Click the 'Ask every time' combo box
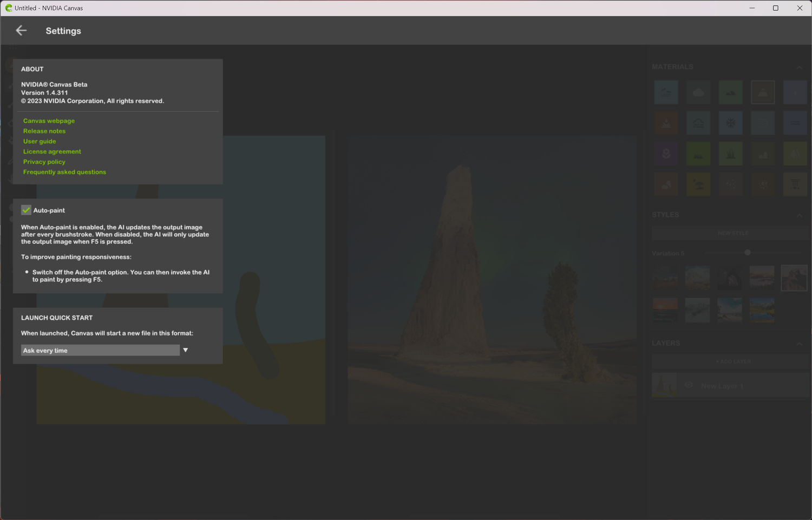812x520 pixels. pos(100,350)
